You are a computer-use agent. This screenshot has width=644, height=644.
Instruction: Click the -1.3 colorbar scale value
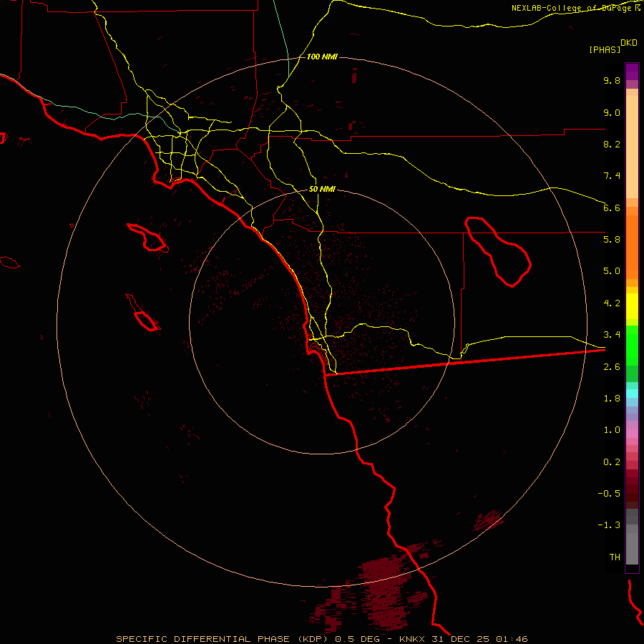609,525
